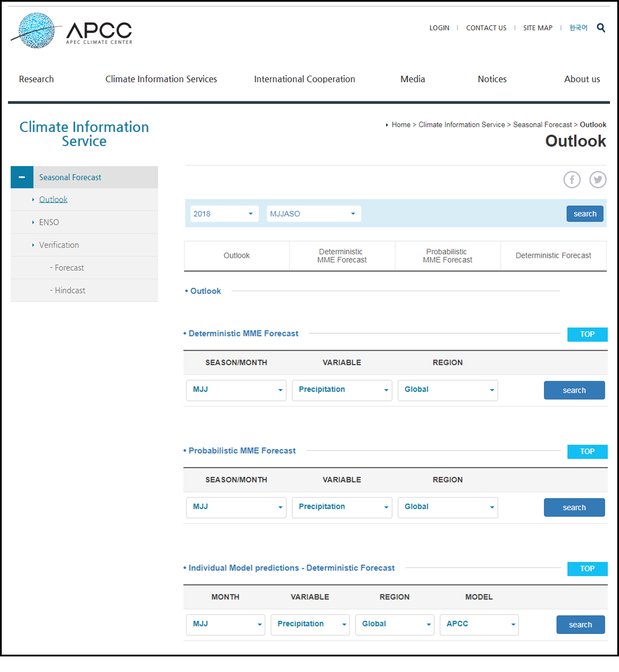
Task: Switch the site language to Korean
Action: point(578,28)
